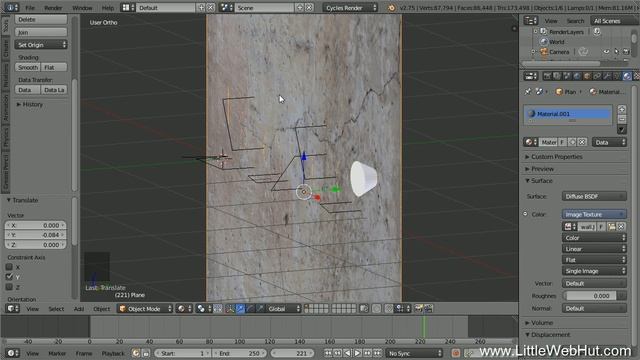Open the Set Origin dropdown
The height and width of the screenshot is (360, 640).
[x=41, y=45]
